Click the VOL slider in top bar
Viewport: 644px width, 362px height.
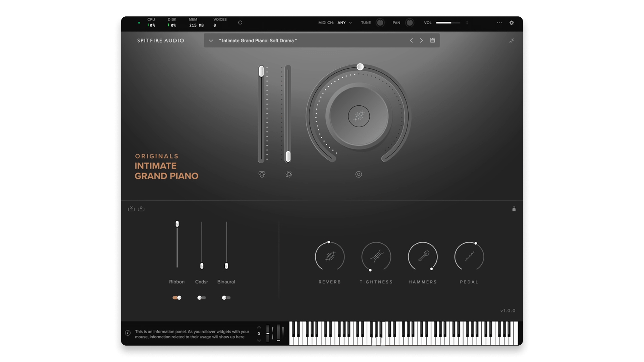tap(448, 23)
